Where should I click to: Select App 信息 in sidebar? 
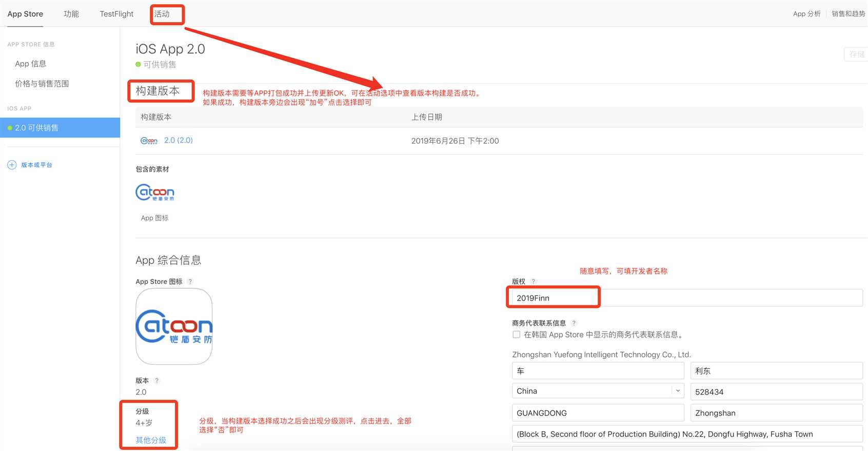click(x=31, y=64)
